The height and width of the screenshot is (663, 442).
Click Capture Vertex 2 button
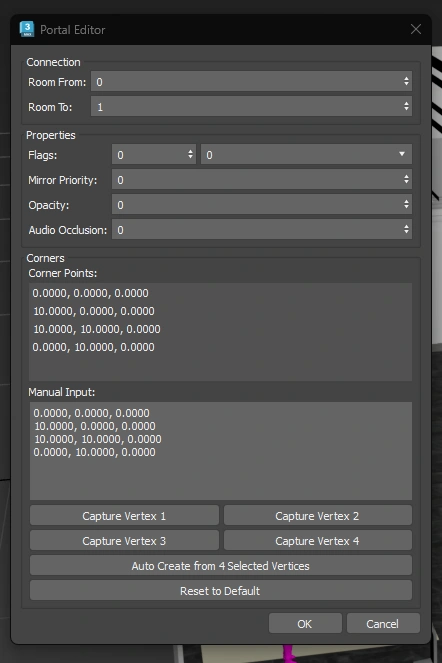point(318,515)
